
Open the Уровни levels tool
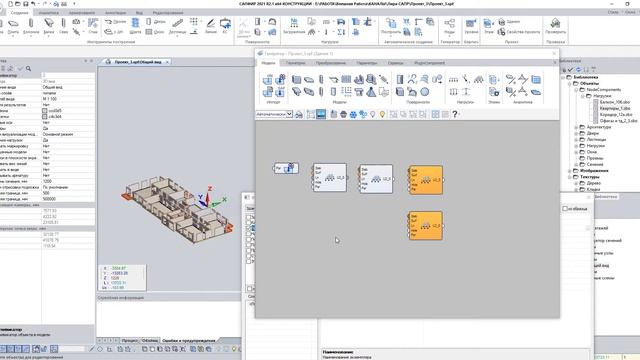[471, 27]
